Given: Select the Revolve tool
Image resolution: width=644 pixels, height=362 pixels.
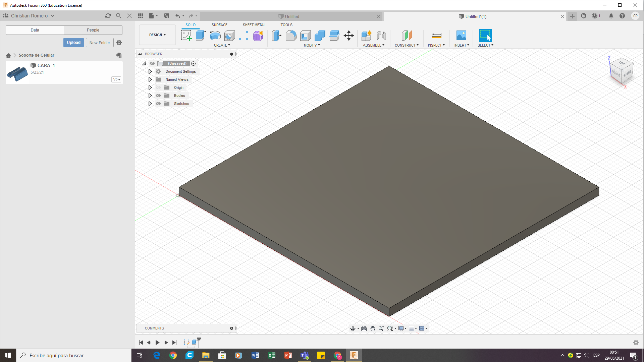Looking at the screenshot, I should coord(215,35).
